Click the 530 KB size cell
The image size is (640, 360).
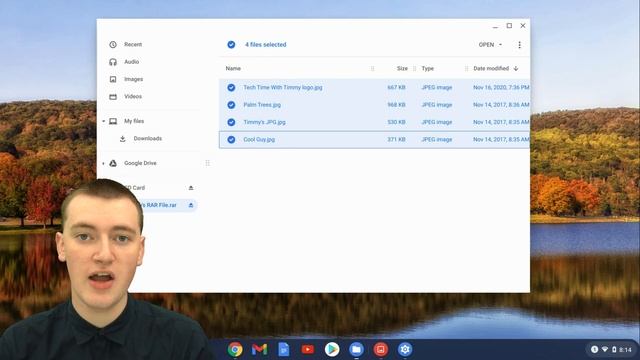[396, 122]
